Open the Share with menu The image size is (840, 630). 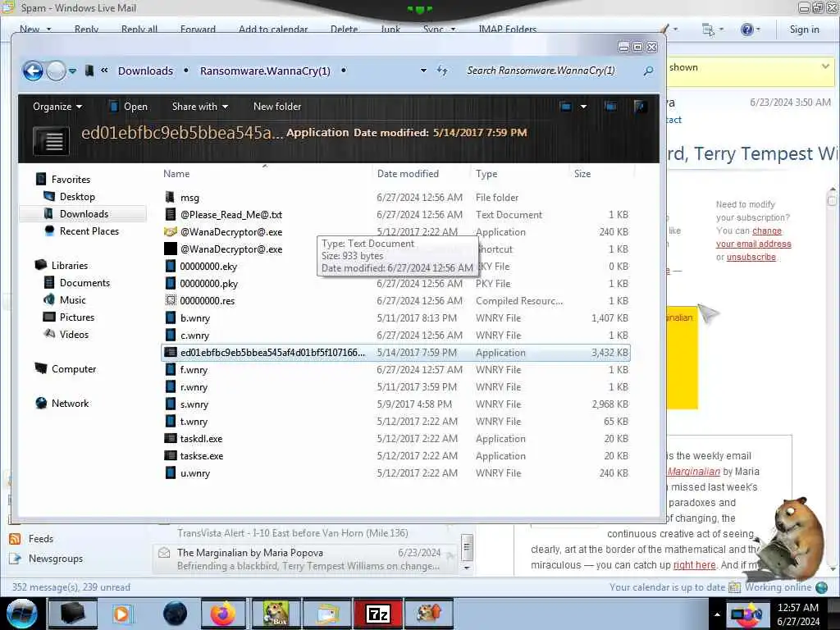[x=200, y=107]
